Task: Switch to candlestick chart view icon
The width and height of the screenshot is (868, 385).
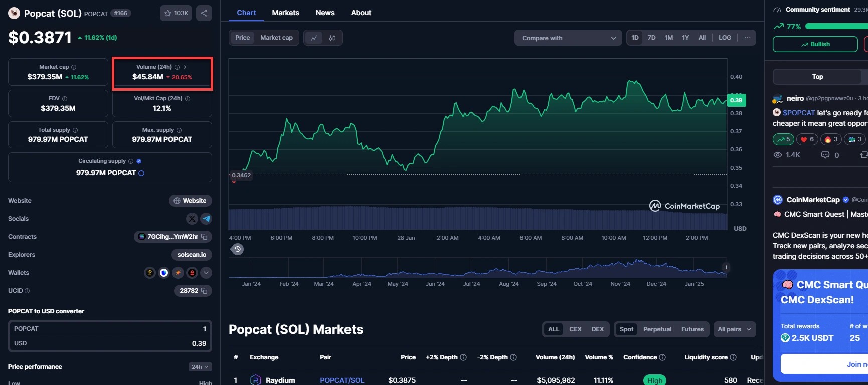Action: [332, 38]
